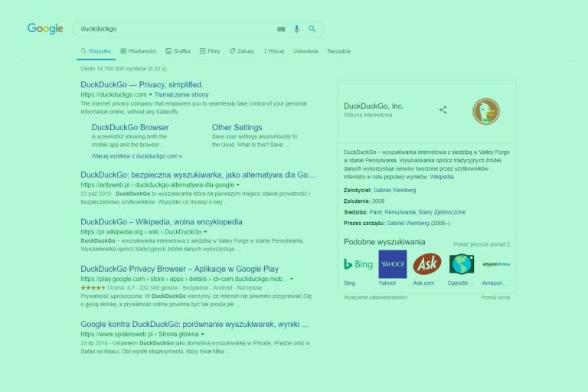Switch to the Filmy tab
The width and height of the screenshot is (588, 392).
[210, 51]
